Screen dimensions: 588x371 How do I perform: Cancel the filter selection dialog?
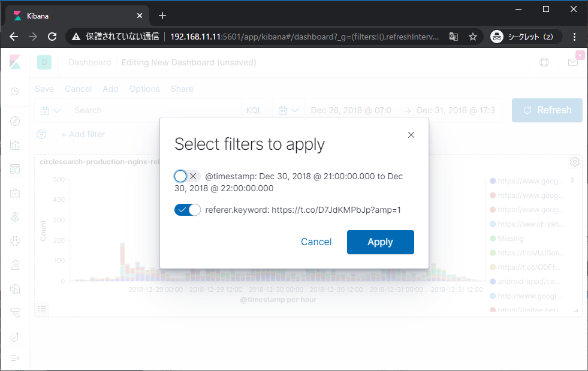316,242
